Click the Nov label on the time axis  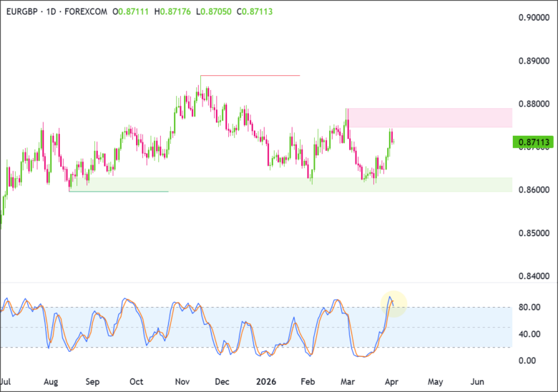tap(182, 382)
